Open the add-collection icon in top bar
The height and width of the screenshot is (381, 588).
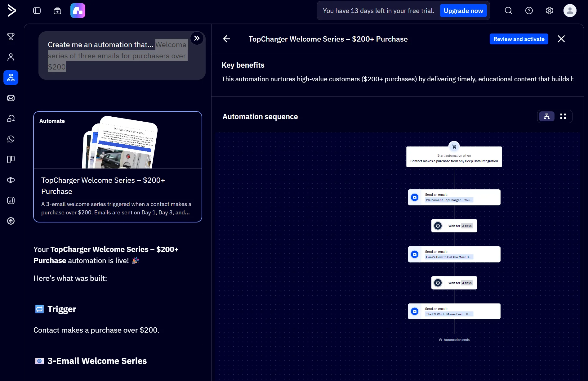click(x=57, y=11)
